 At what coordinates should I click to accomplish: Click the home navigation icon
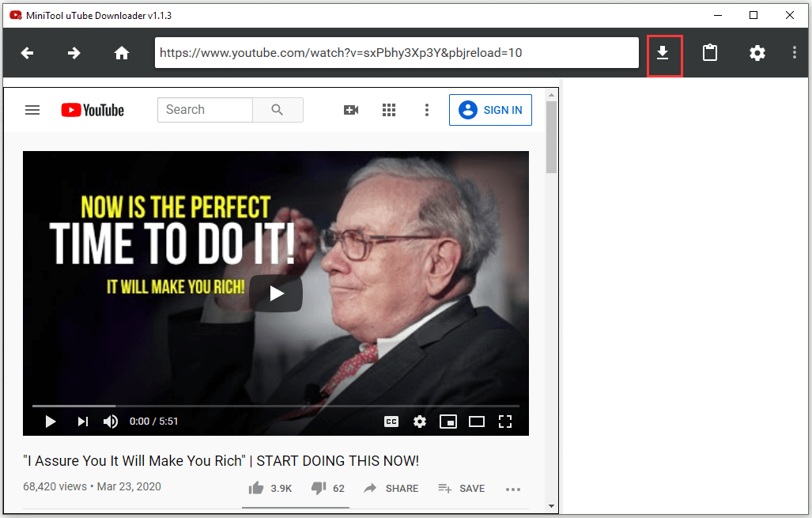click(x=121, y=52)
